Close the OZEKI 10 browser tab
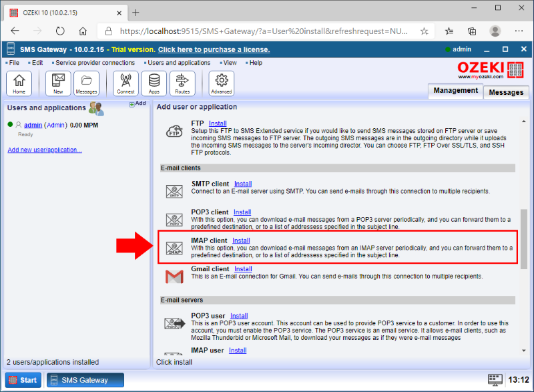 click(x=119, y=13)
